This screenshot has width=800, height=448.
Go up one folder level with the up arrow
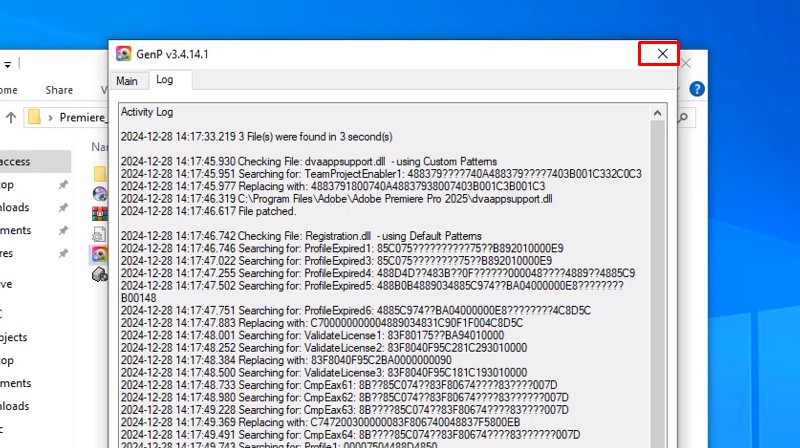(x=10, y=118)
